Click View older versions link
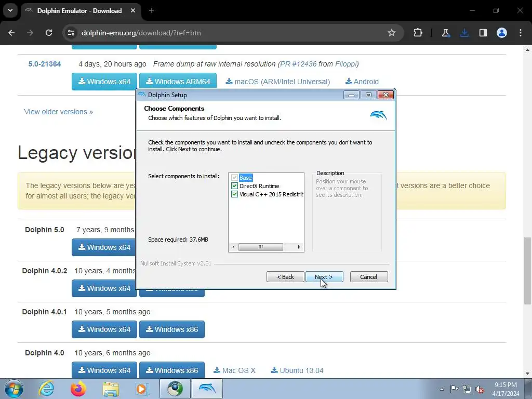 pyautogui.click(x=58, y=112)
